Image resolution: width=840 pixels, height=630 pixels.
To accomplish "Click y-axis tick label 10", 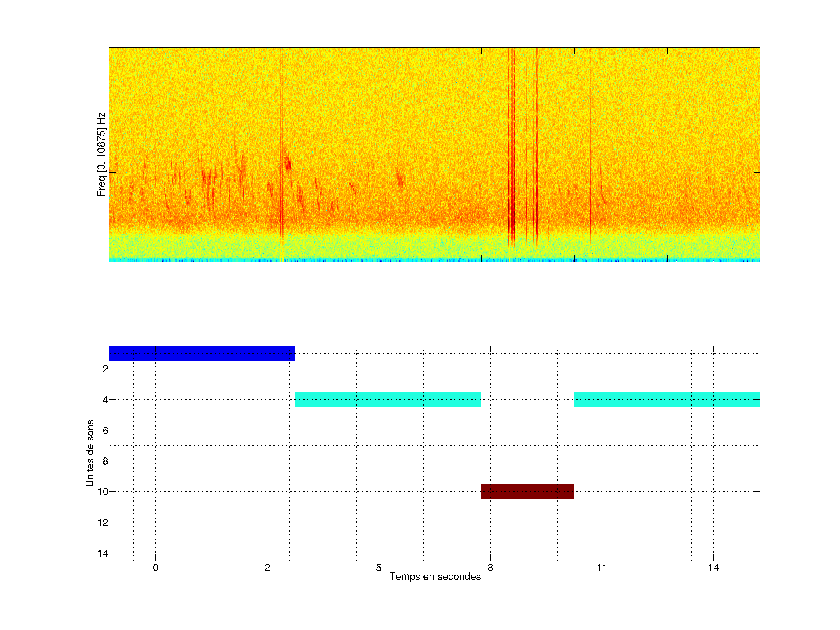I will (x=103, y=492).
